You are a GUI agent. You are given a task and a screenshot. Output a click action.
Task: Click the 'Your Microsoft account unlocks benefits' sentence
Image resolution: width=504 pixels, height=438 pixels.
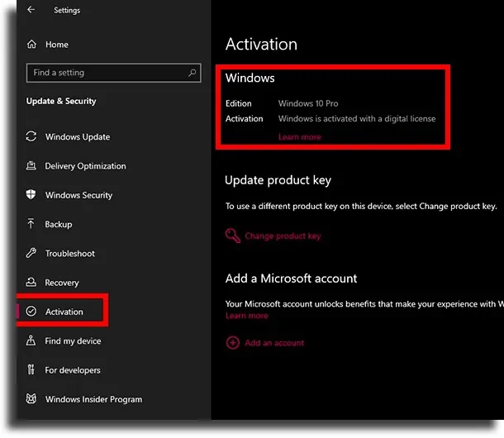364,304
